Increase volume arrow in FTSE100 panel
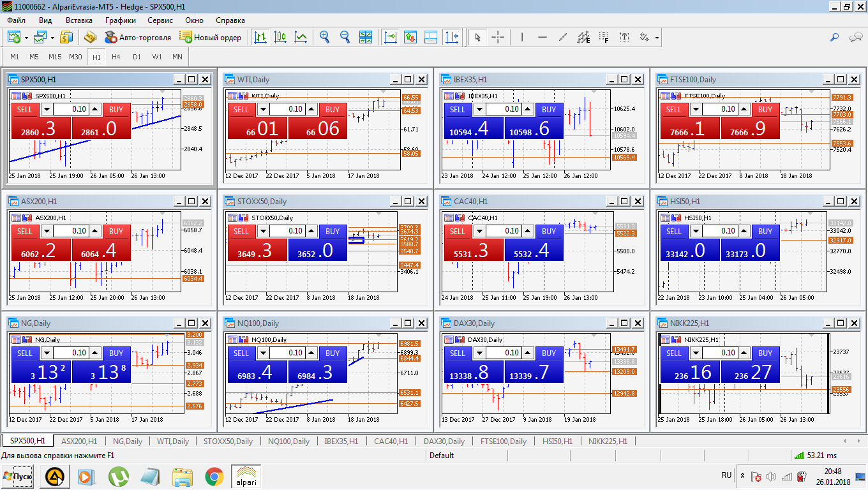The height and width of the screenshot is (490, 868). tap(745, 109)
